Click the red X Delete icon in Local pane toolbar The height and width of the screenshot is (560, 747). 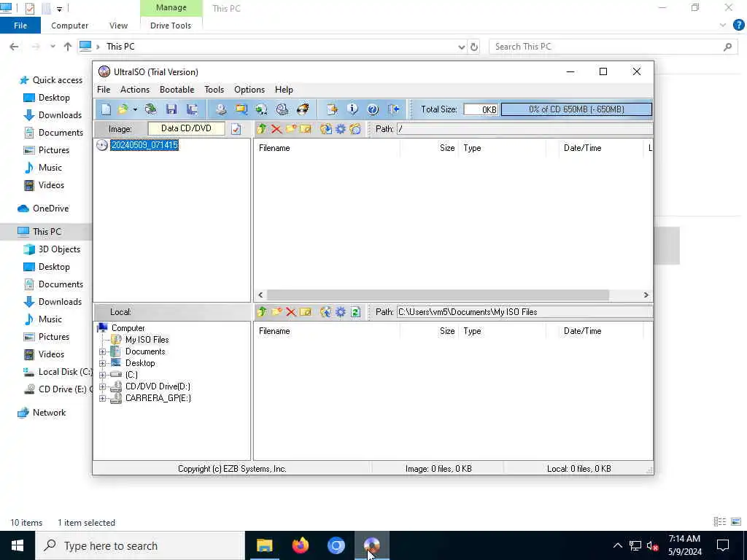point(291,312)
